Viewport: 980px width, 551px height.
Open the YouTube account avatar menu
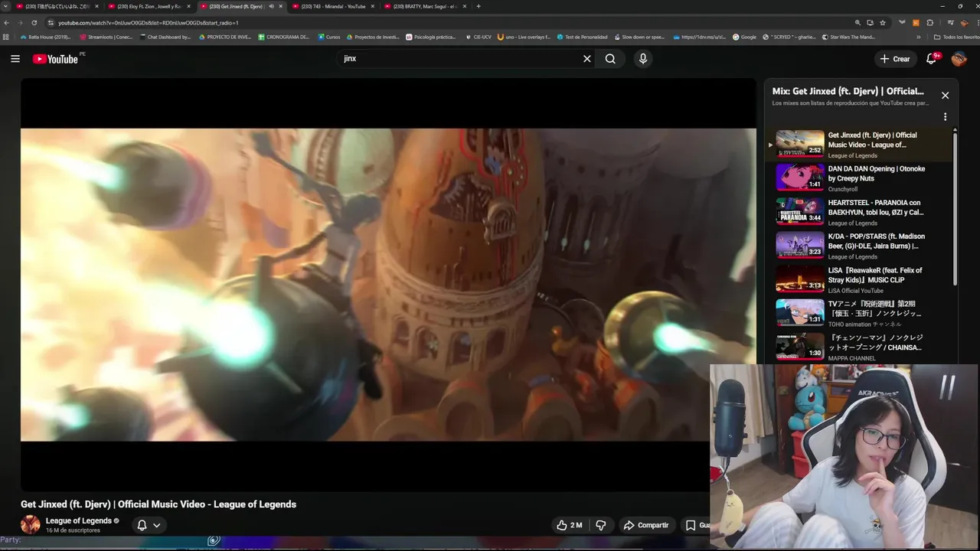pos(959,59)
